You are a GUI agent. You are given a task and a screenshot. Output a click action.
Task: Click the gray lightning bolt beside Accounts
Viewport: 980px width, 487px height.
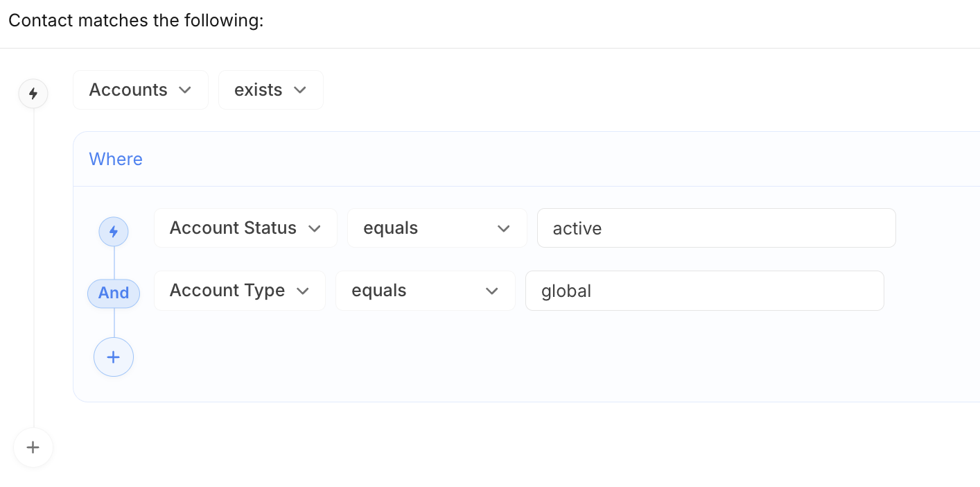[33, 93]
